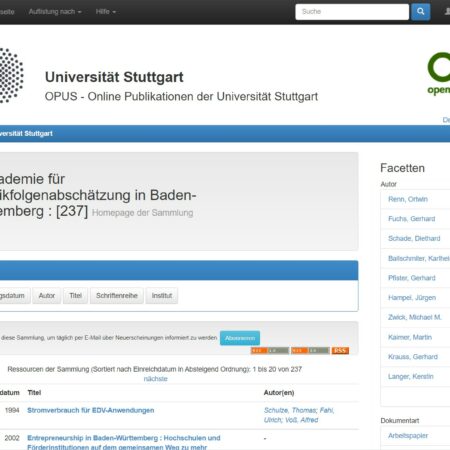The image size is (450, 450).
Task: Open author link Voß, Alfred
Action: point(302,420)
